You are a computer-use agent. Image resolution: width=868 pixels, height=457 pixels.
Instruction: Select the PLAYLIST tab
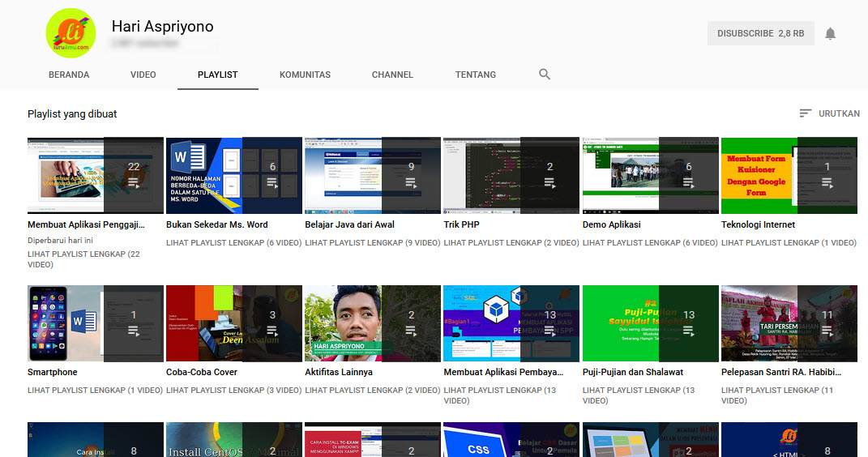pyautogui.click(x=217, y=75)
